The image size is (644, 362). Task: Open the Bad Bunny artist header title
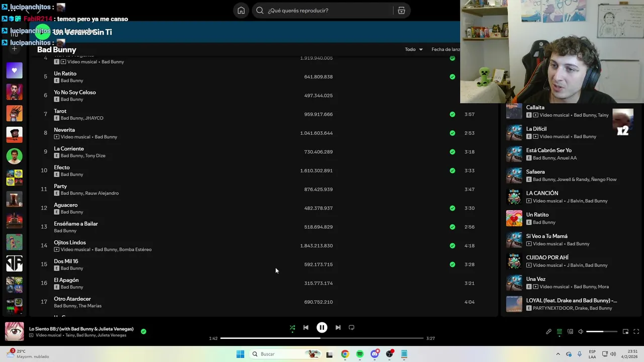point(57,50)
